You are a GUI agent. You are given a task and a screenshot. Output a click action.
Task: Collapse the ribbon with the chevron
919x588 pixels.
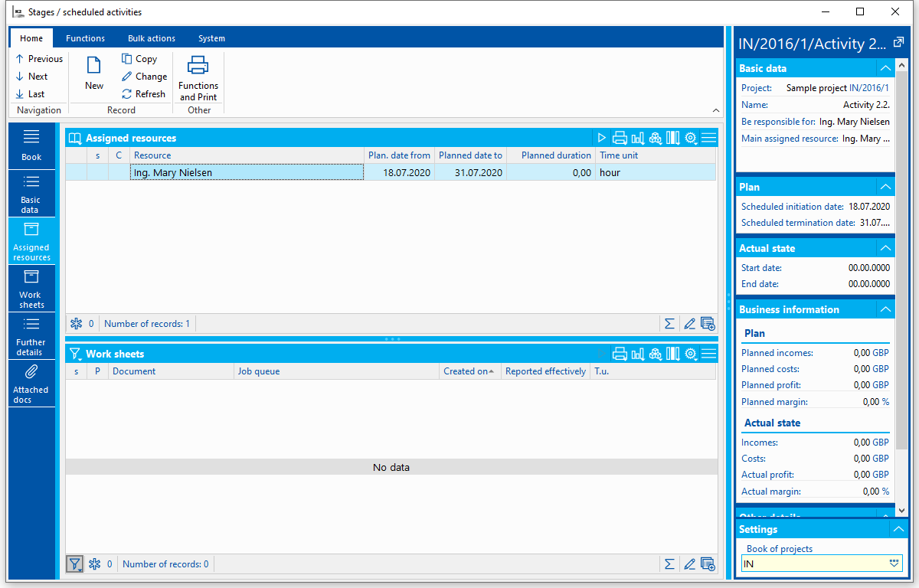(x=716, y=110)
